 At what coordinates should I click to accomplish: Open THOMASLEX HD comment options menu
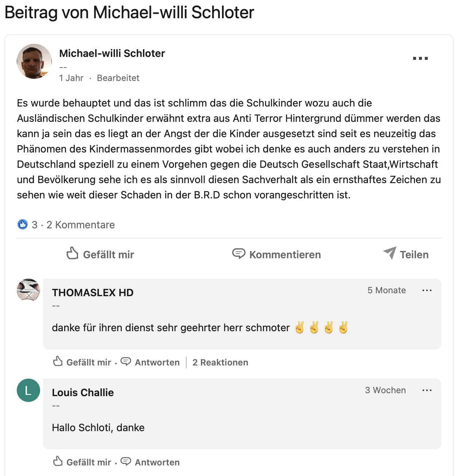[x=427, y=291]
